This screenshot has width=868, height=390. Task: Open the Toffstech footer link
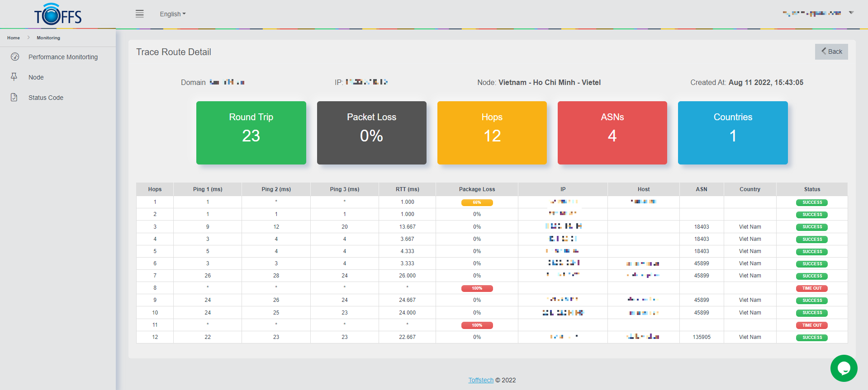[x=480, y=380]
